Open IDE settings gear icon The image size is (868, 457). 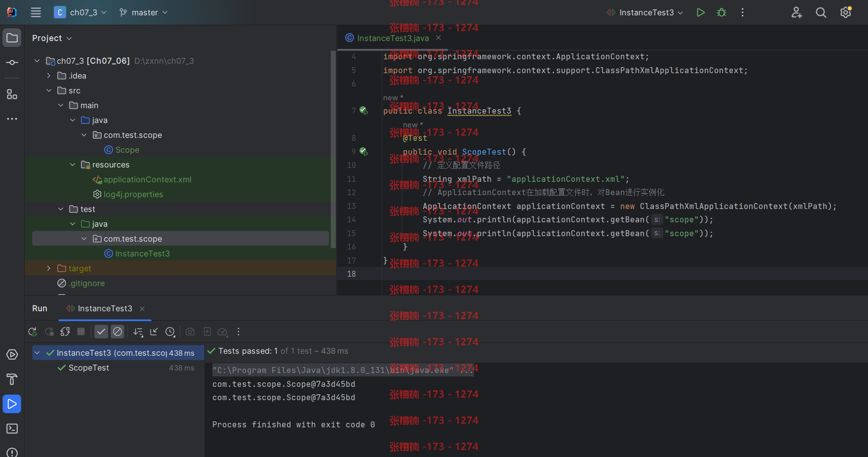(x=846, y=12)
